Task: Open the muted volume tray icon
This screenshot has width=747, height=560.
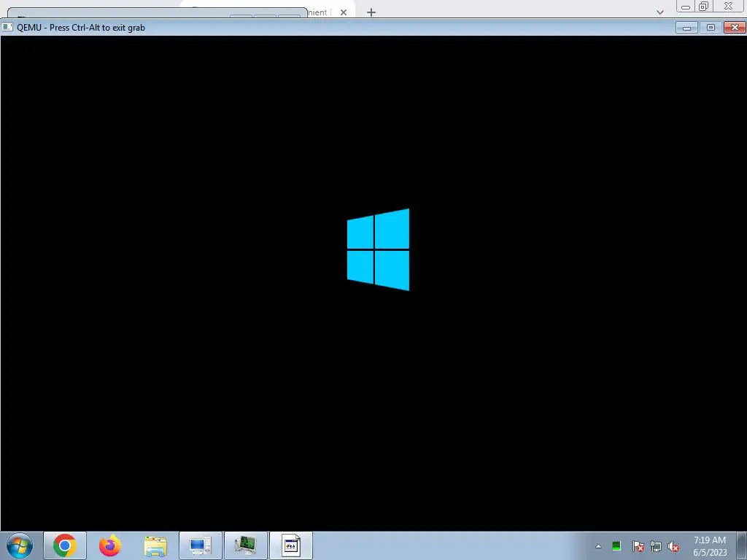Action: click(673, 546)
